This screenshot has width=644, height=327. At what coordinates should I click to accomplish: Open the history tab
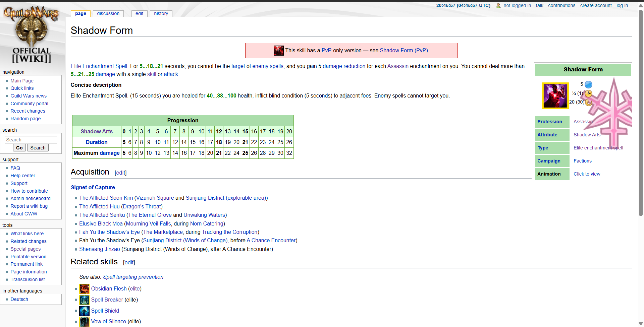point(161,14)
